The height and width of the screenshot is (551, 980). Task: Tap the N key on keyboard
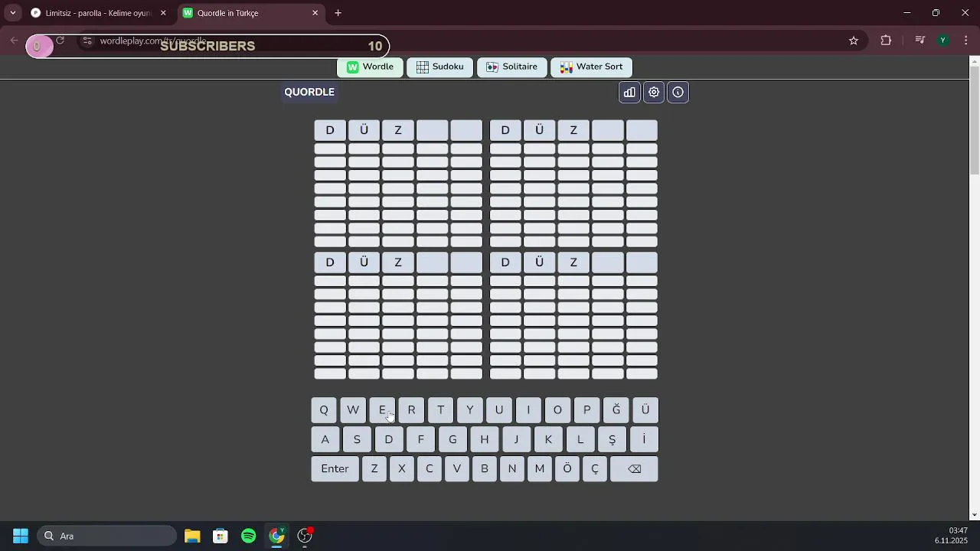click(x=512, y=469)
